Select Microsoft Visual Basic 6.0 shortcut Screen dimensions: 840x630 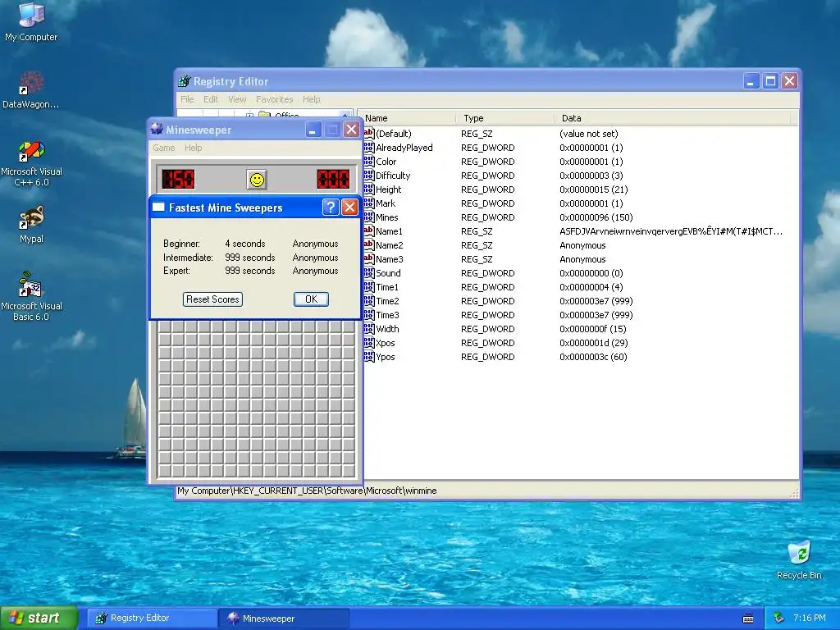pyautogui.click(x=31, y=296)
